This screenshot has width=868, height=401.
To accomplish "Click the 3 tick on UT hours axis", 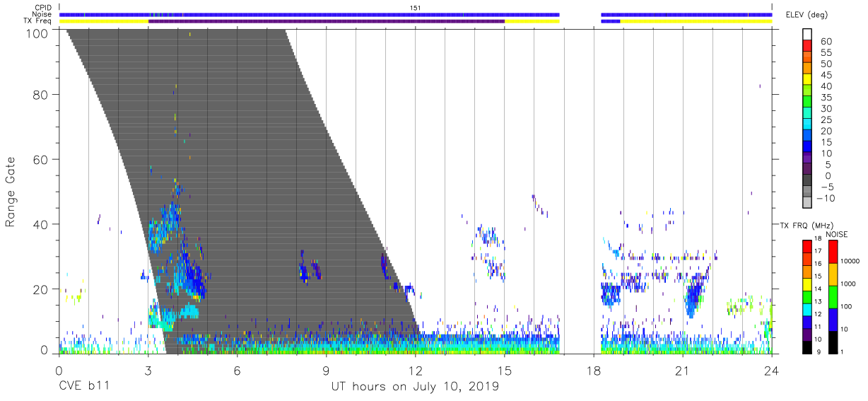I will click(x=148, y=370).
